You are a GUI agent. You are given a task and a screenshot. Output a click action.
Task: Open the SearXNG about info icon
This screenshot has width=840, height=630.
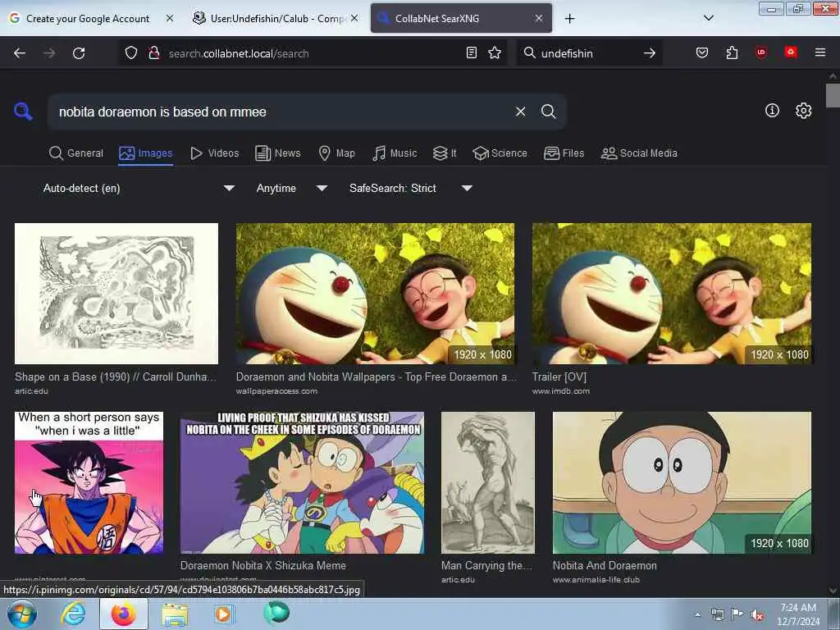click(772, 111)
